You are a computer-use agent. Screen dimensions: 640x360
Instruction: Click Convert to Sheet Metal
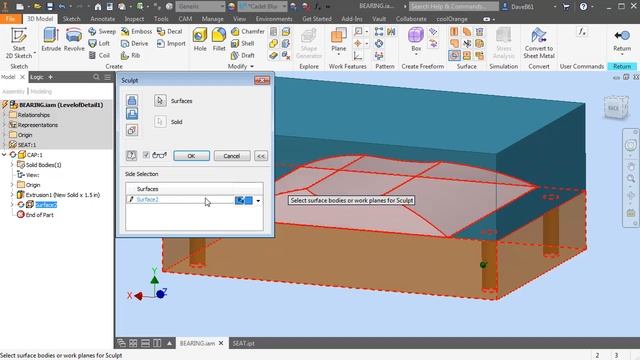pyautogui.click(x=539, y=43)
